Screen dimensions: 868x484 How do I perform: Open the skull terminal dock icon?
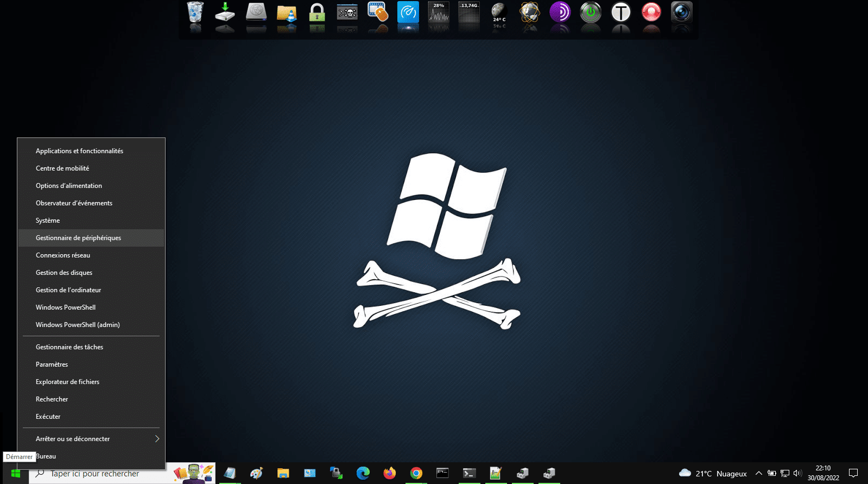pos(347,12)
